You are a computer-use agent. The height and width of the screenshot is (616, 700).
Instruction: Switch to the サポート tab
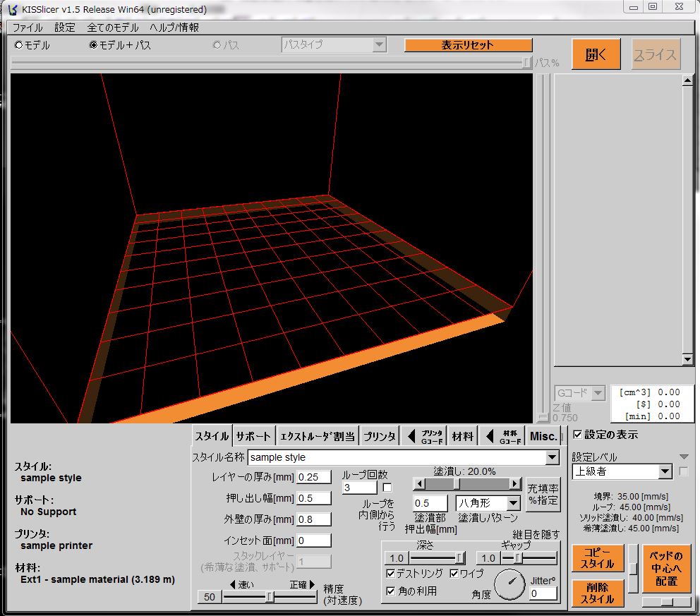pyautogui.click(x=253, y=436)
